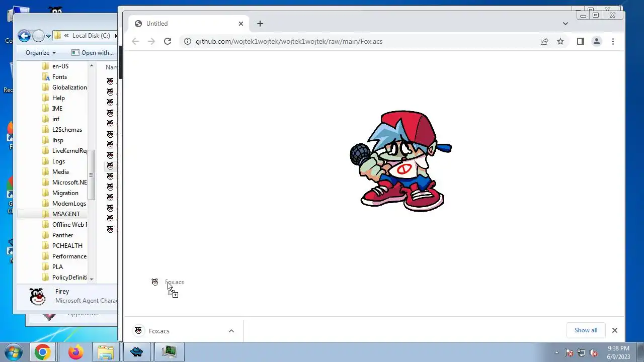Viewport: 644px width, 362px height.
Task: Select Performance folder in tree
Action: (x=69, y=256)
